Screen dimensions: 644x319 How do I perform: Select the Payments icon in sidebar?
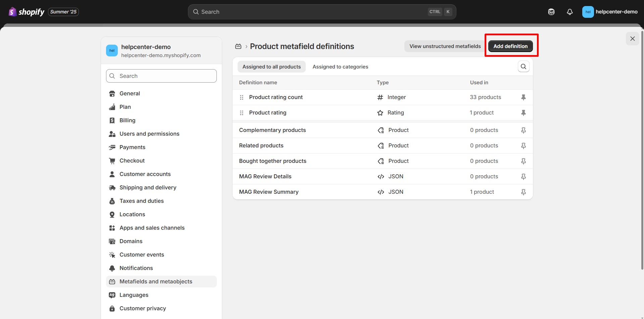[x=112, y=147]
